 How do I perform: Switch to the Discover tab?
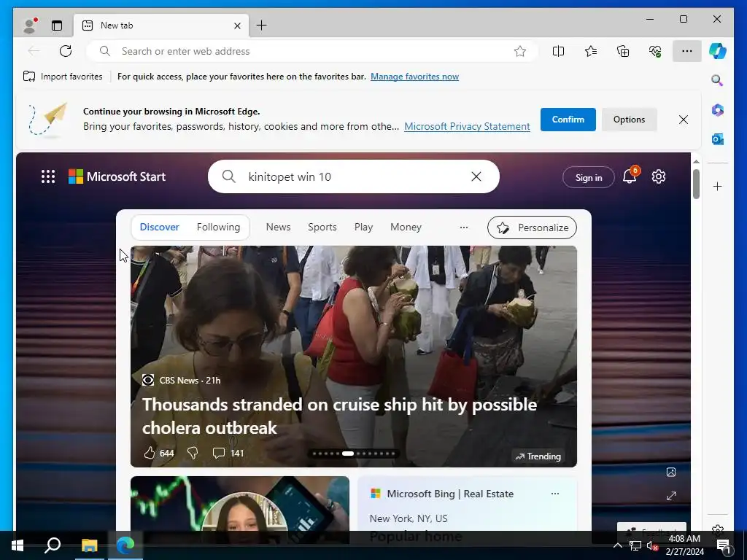[x=159, y=227]
